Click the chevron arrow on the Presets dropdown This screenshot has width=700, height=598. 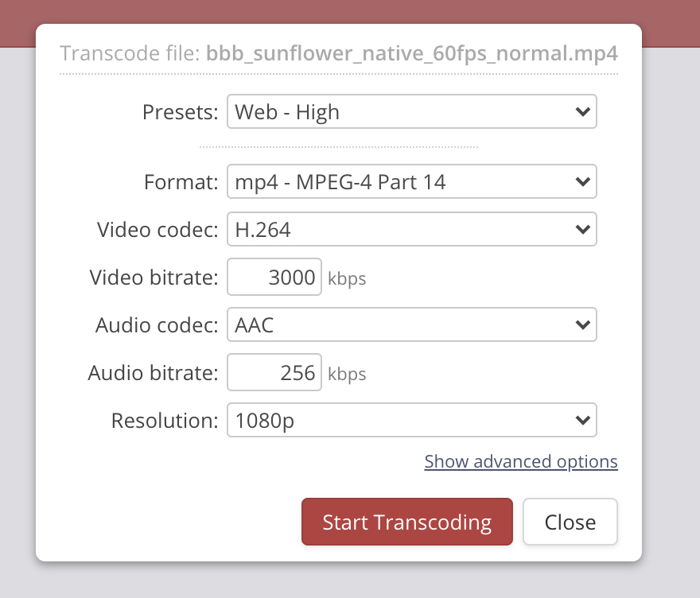582,112
